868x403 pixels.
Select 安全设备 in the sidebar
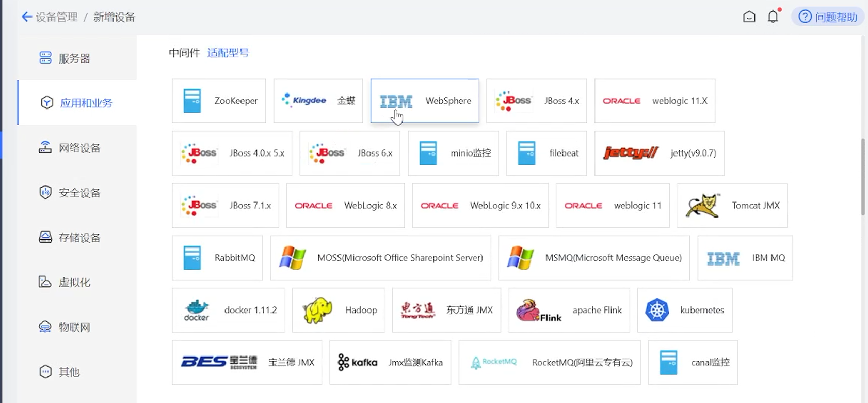77,193
